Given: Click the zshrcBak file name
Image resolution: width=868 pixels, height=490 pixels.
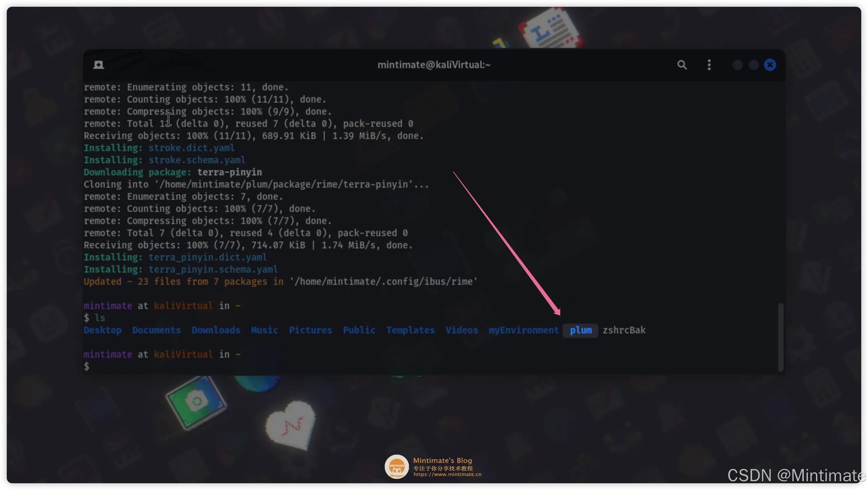Looking at the screenshot, I should pos(624,330).
